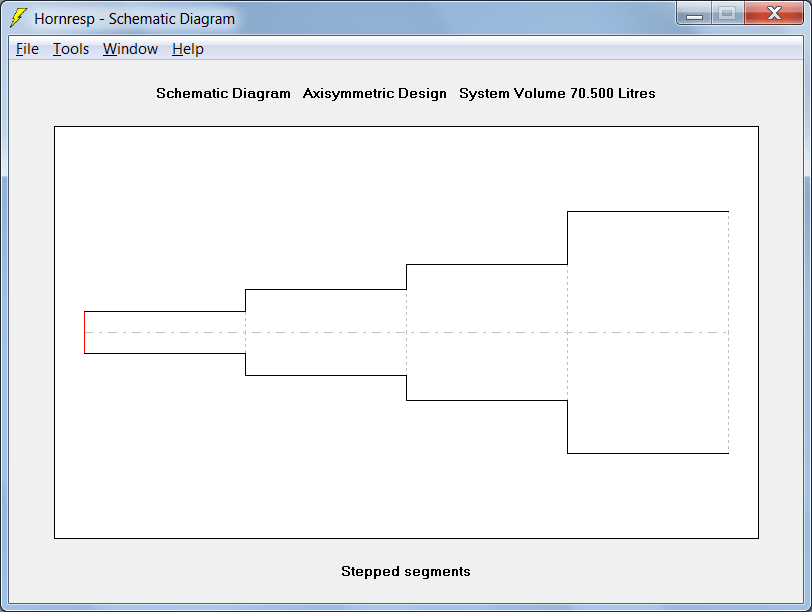Open the Help menu
This screenshot has height=612, width=812.
tap(187, 49)
